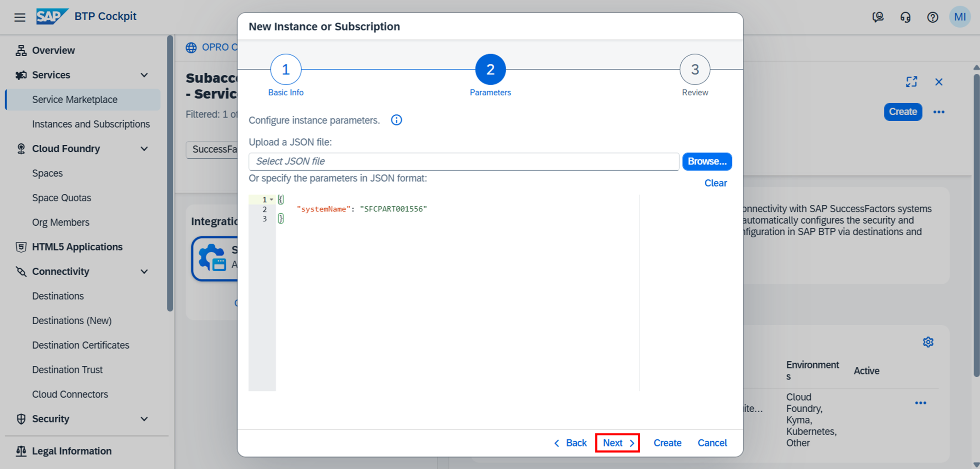Click the three dots next to Create
The image size is (980, 469).
pyautogui.click(x=938, y=112)
